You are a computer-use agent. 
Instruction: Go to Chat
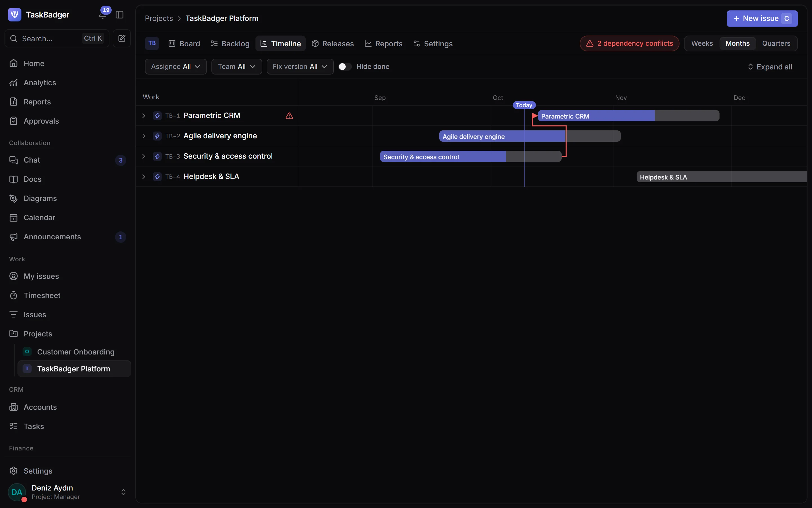67,160
